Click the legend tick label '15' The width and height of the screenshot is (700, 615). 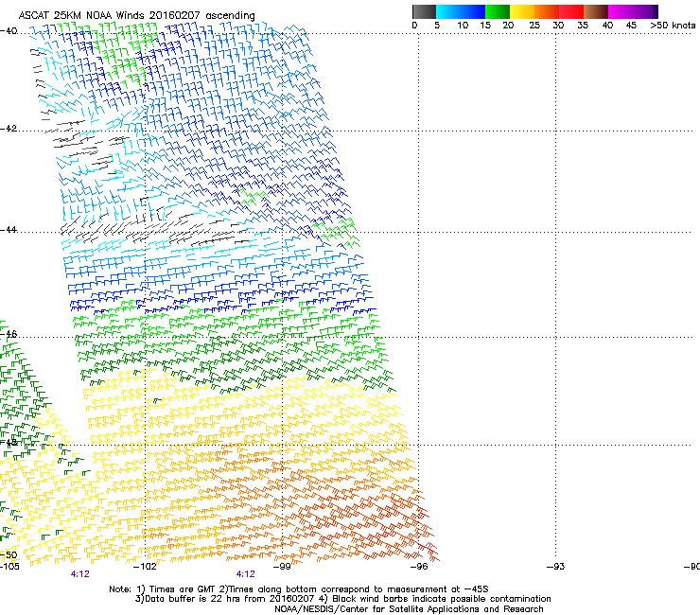click(x=485, y=25)
